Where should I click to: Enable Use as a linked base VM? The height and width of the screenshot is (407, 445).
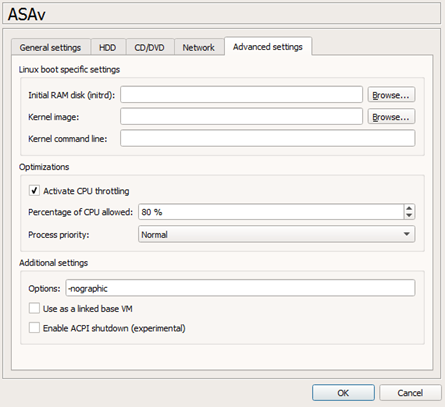coord(34,308)
